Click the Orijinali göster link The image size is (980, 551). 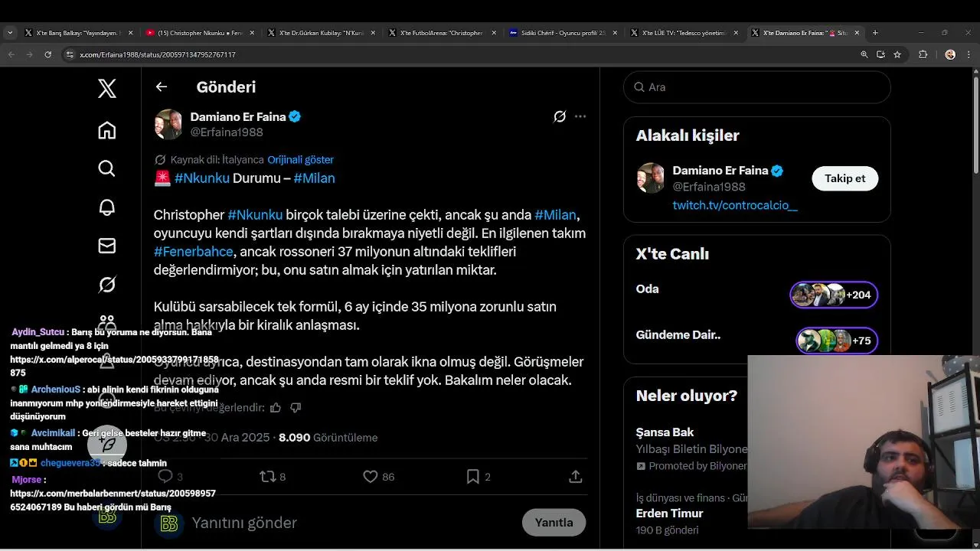click(x=300, y=160)
